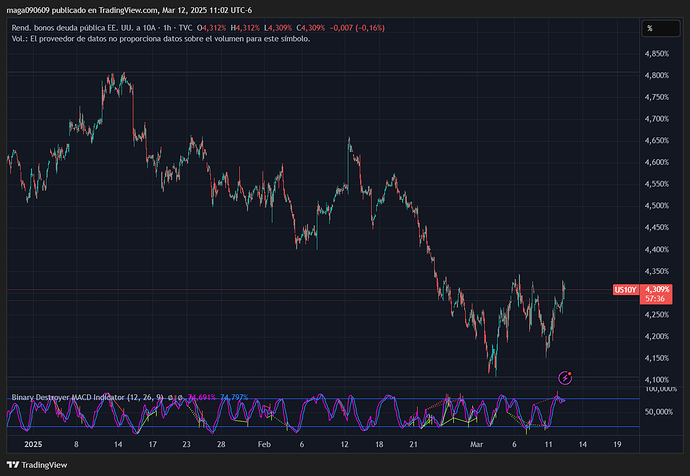Screen dimensions: 690x476
Task: Click the 17 date label on time axis
Action: click(x=152, y=444)
